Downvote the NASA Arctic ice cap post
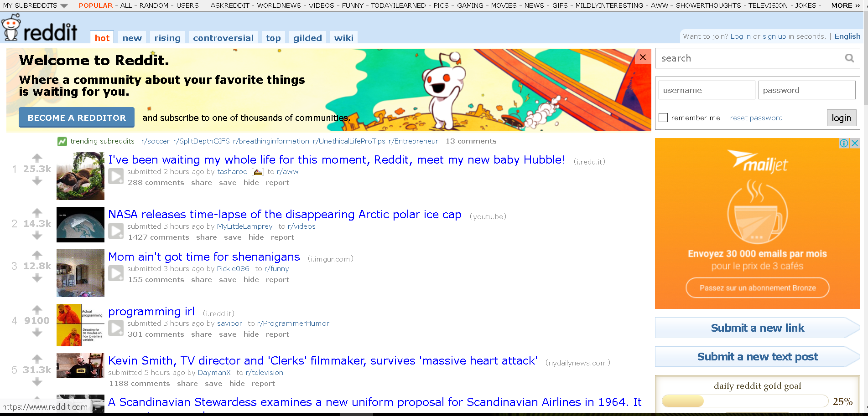This screenshot has width=868, height=416. [x=37, y=236]
